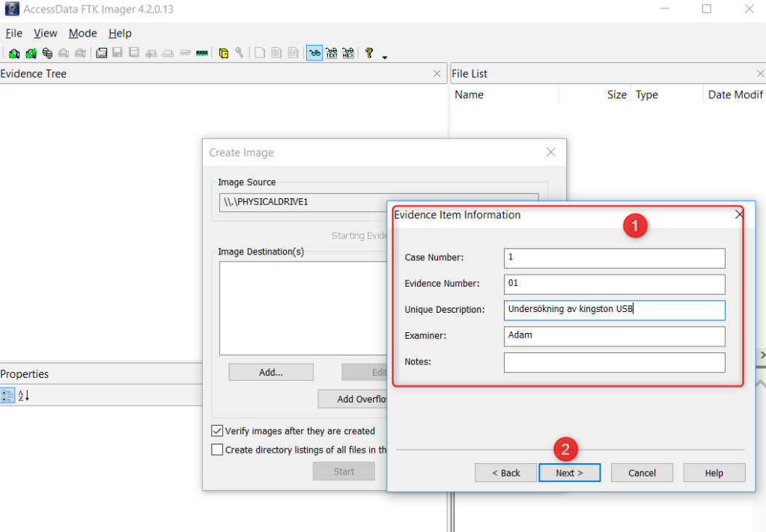
Task: Select the Properties categorized view icon
Action: click(7, 396)
